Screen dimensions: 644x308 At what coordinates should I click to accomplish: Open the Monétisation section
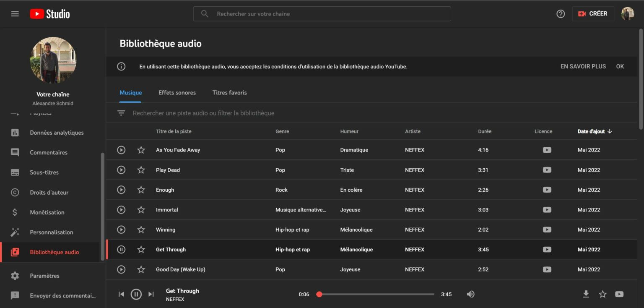tap(46, 212)
